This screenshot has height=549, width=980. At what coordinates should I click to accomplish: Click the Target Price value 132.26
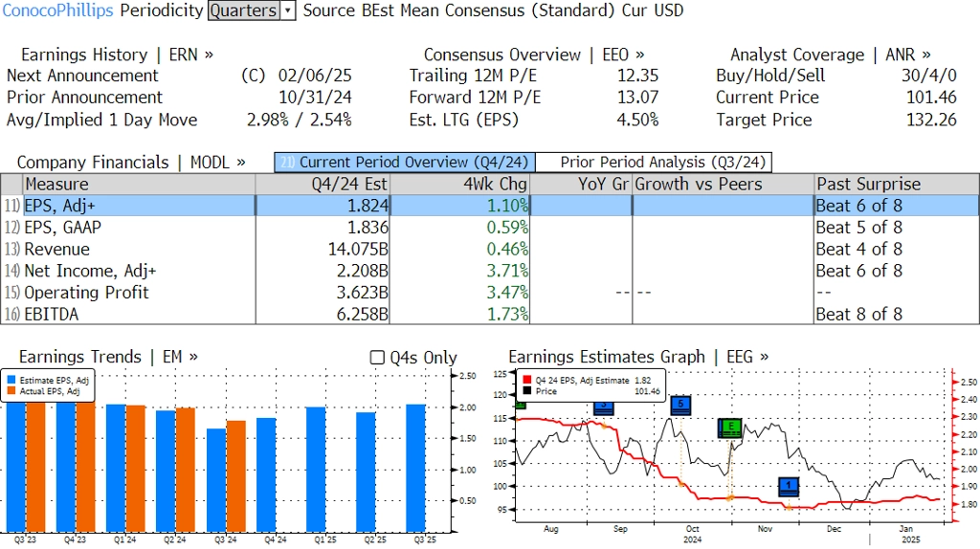[931, 120]
